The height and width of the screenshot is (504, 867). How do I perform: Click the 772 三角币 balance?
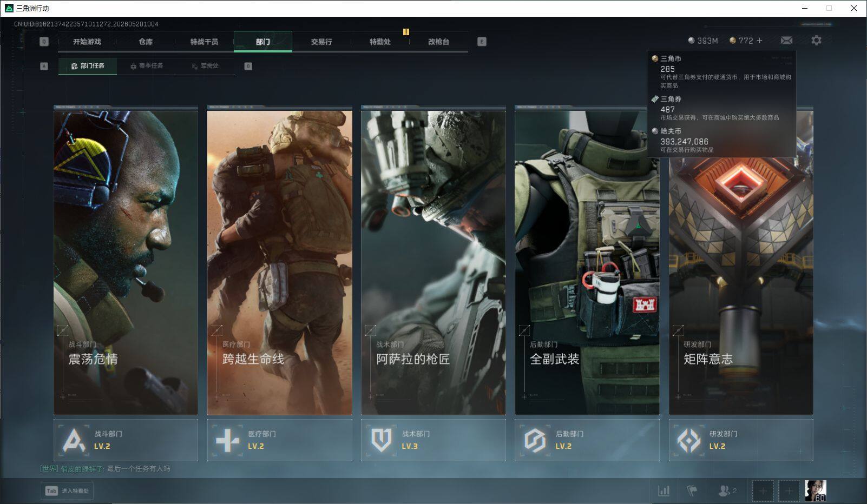[741, 41]
